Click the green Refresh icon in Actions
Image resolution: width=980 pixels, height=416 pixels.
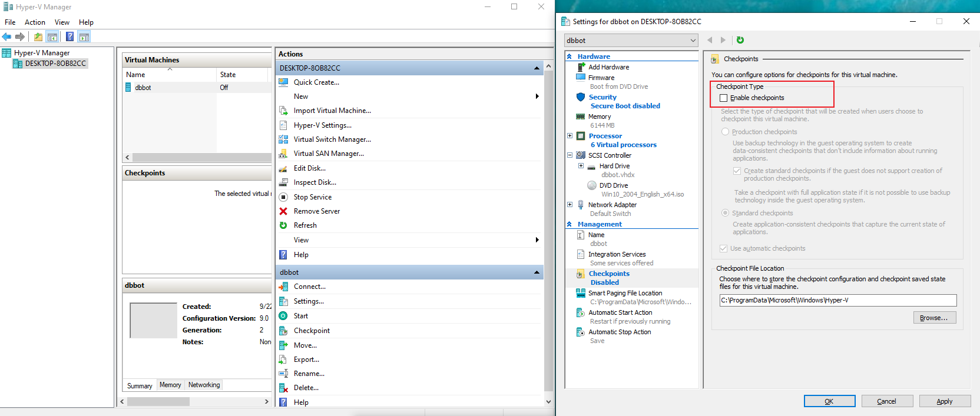point(283,225)
